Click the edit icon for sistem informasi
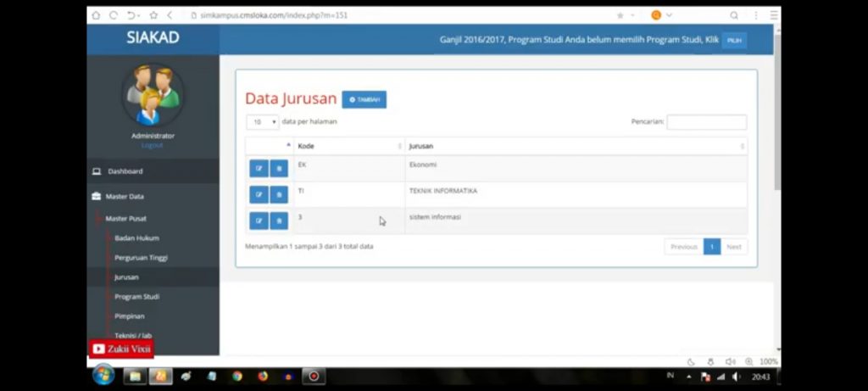 click(259, 221)
